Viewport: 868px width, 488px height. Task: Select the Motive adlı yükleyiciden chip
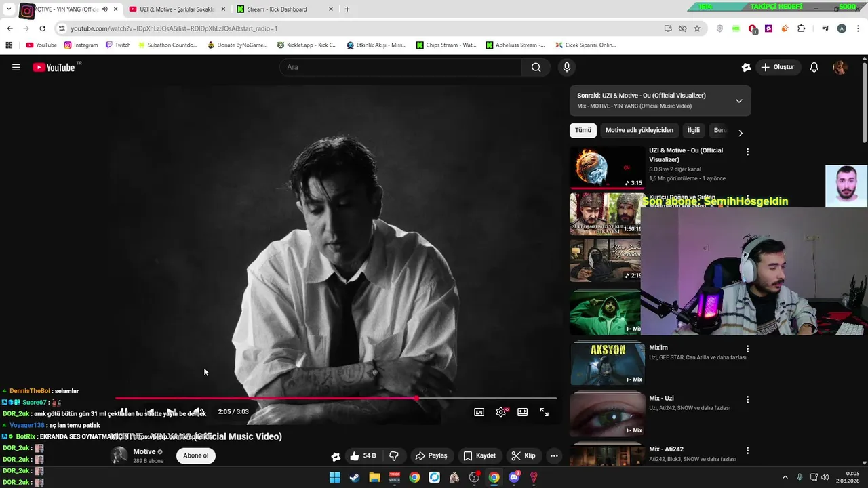[639, 130]
